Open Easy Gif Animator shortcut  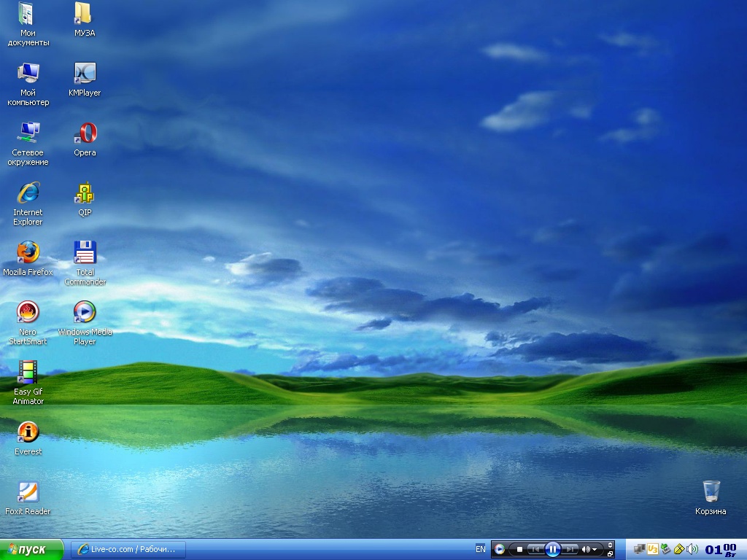tap(28, 373)
